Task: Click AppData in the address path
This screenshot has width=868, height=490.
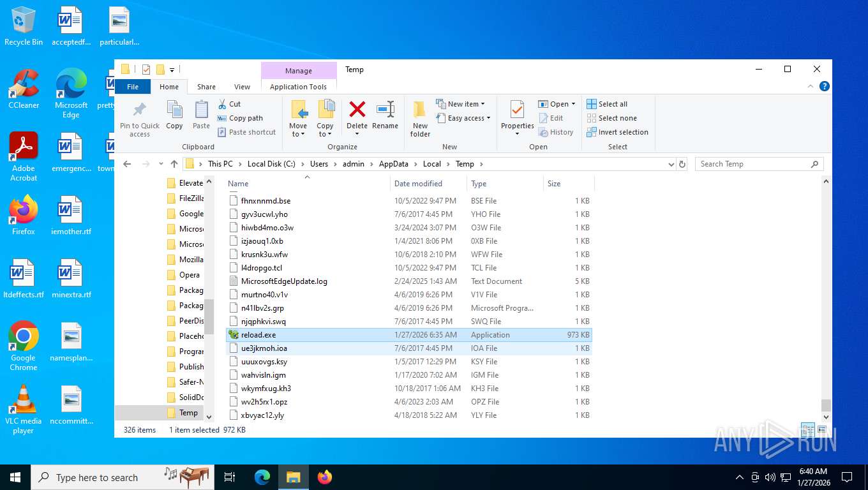Action: click(x=393, y=164)
